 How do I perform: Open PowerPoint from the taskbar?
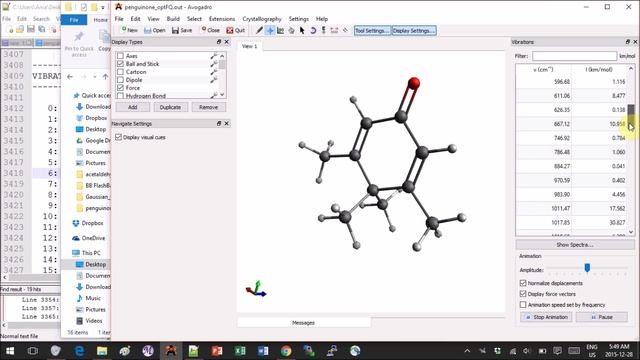[x=217, y=351]
